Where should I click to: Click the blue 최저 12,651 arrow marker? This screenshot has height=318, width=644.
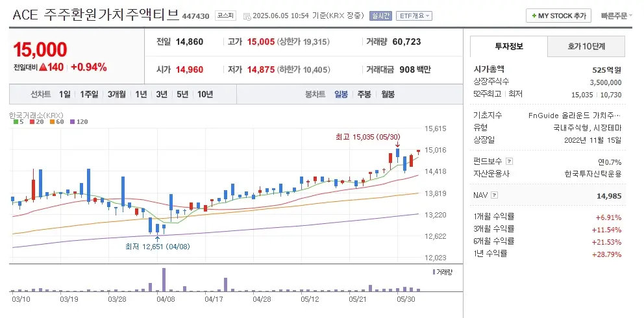(157, 238)
